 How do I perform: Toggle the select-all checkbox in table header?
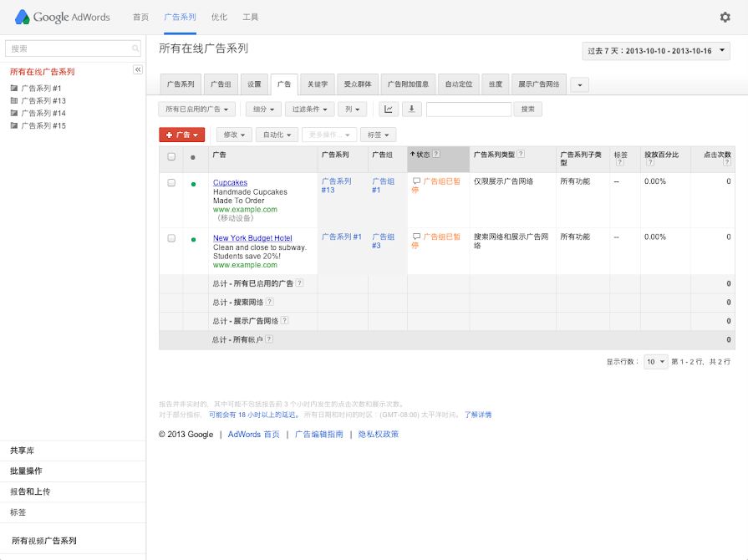click(171, 156)
